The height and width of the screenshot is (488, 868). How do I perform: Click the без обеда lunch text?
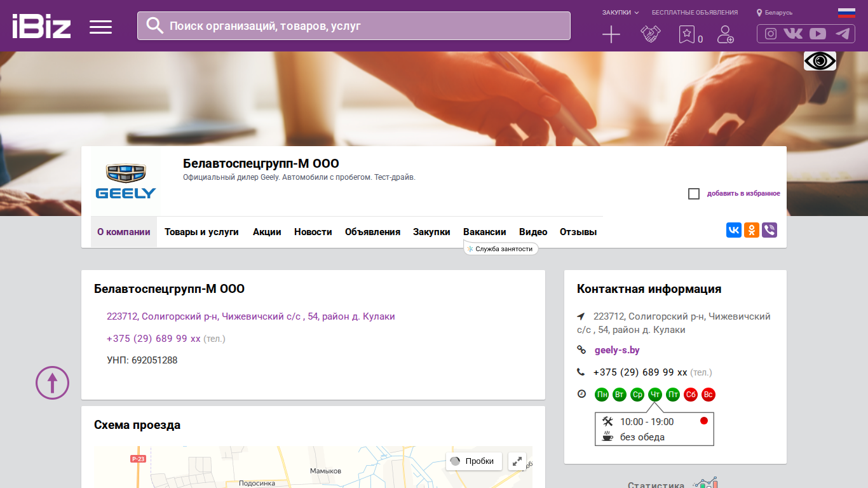coord(642,437)
